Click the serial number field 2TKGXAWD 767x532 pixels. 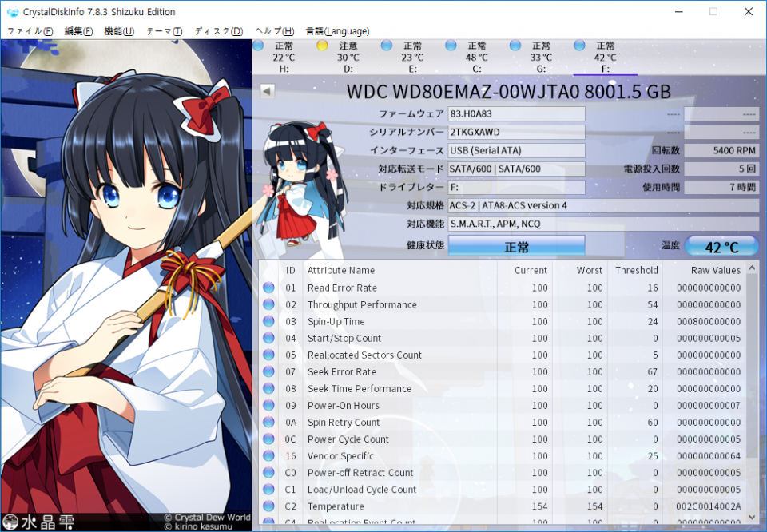(x=517, y=132)
